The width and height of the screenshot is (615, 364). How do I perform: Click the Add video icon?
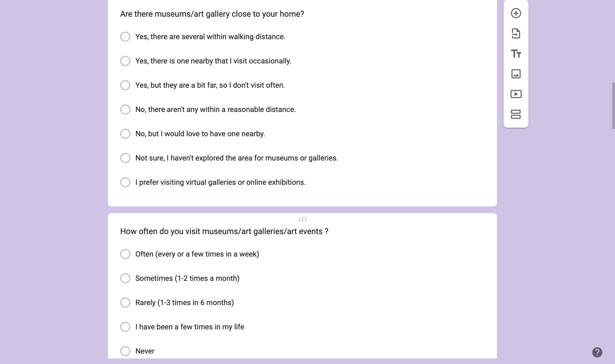click(516, 94)
